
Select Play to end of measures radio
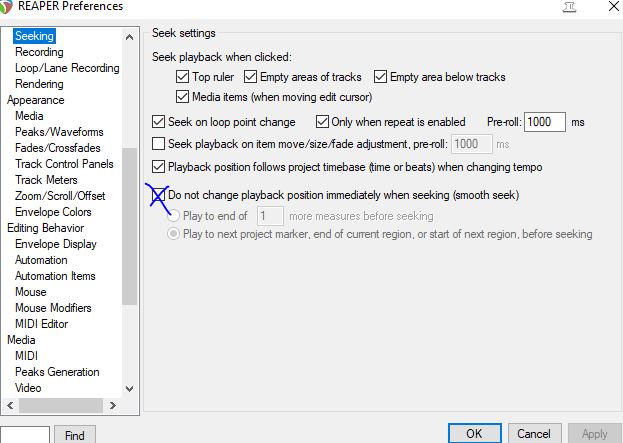pyautogui.click(x=173, y=216)
